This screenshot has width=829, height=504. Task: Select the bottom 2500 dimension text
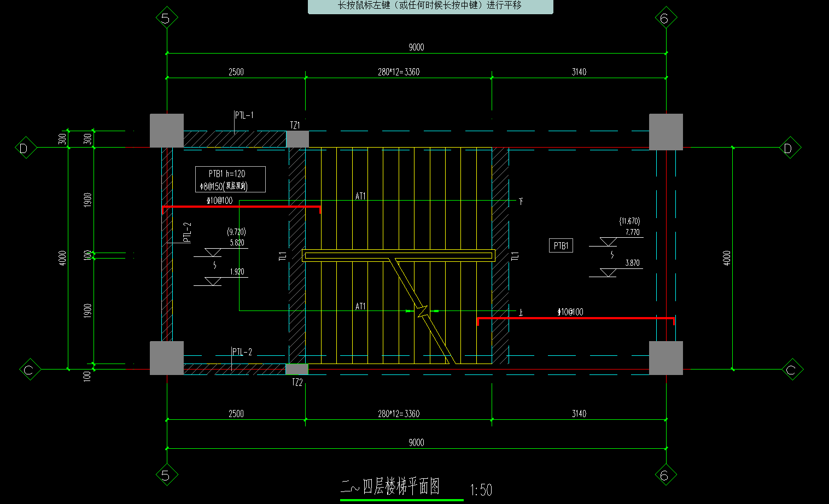(236, 414)
